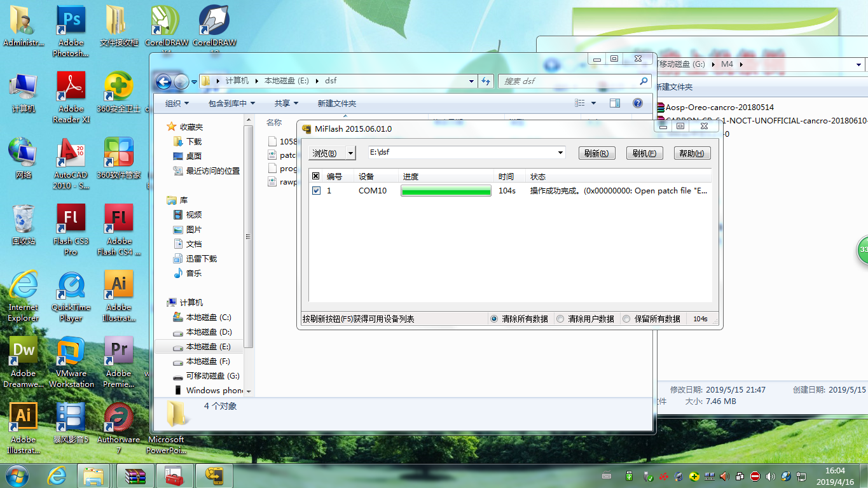Open the Authorware 7 desktop icon
The height and width of the screenshot is (488, 868).
point(118,428)
